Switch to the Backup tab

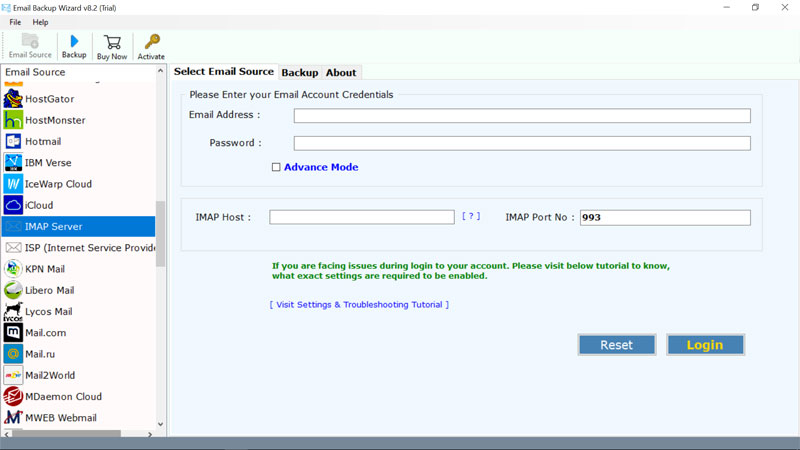299,72
